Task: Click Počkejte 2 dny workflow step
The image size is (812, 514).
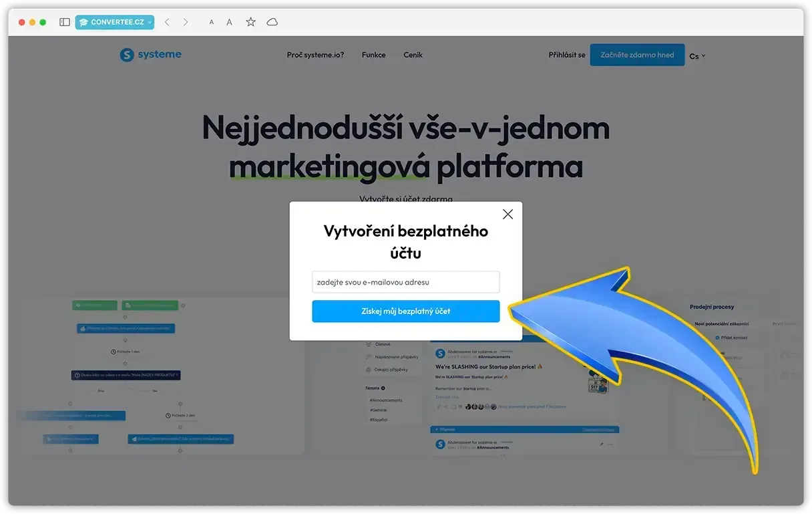Action: pos(181,416)
